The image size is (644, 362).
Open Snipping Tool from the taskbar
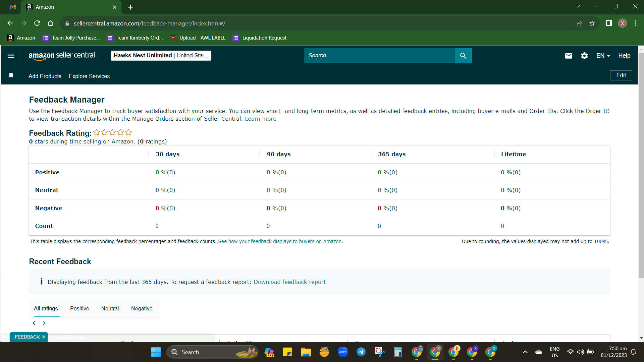[379, 352]
